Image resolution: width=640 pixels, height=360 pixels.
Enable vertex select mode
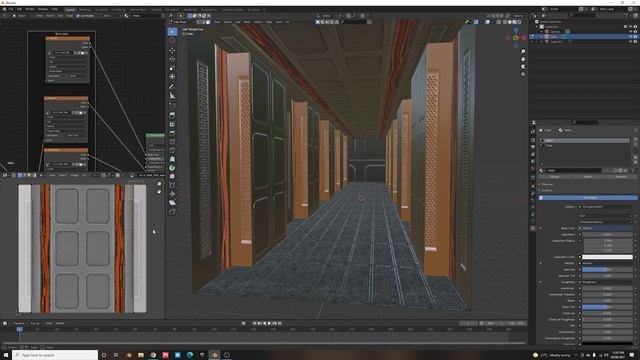[x=200, y=22]
